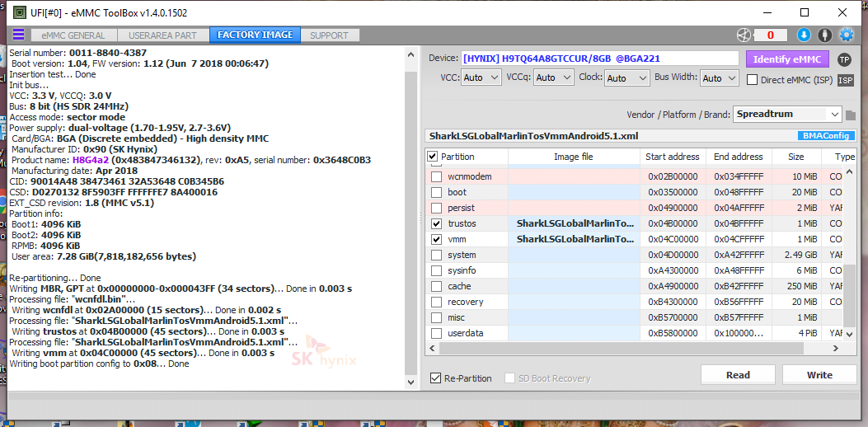The width and height of the screenshot is (868, 427).
Task: Uncheck the Re-Partition checkbox
Action: (x=436, y=378)
